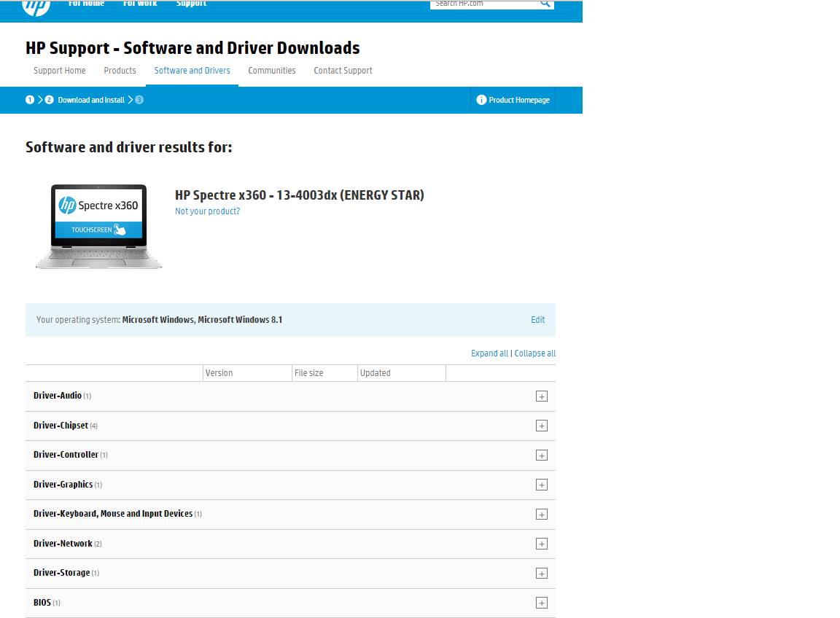Viewport: 840px width, 618px height.
Task: Click the Spectre x360 product image
Action: click(98, 226)
